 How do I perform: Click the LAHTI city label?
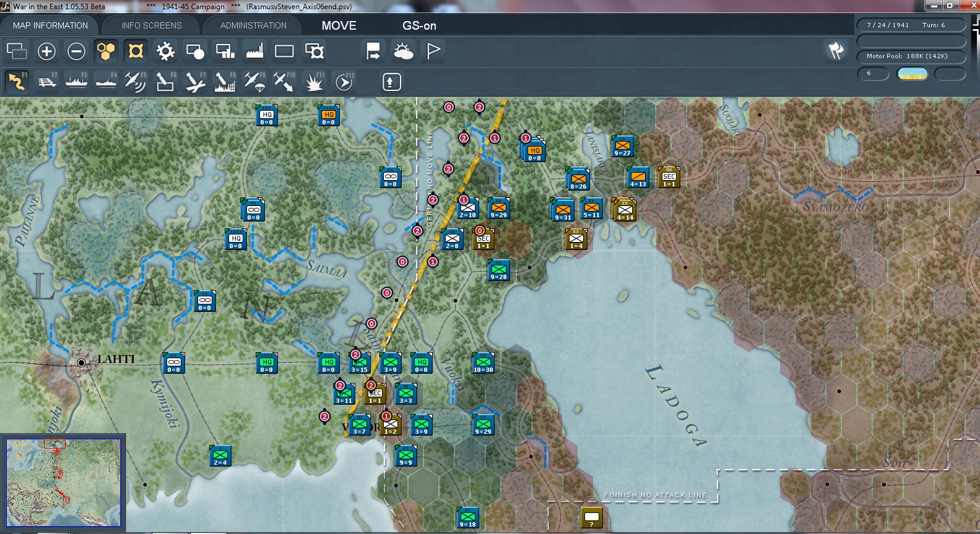tap(116, 359)
